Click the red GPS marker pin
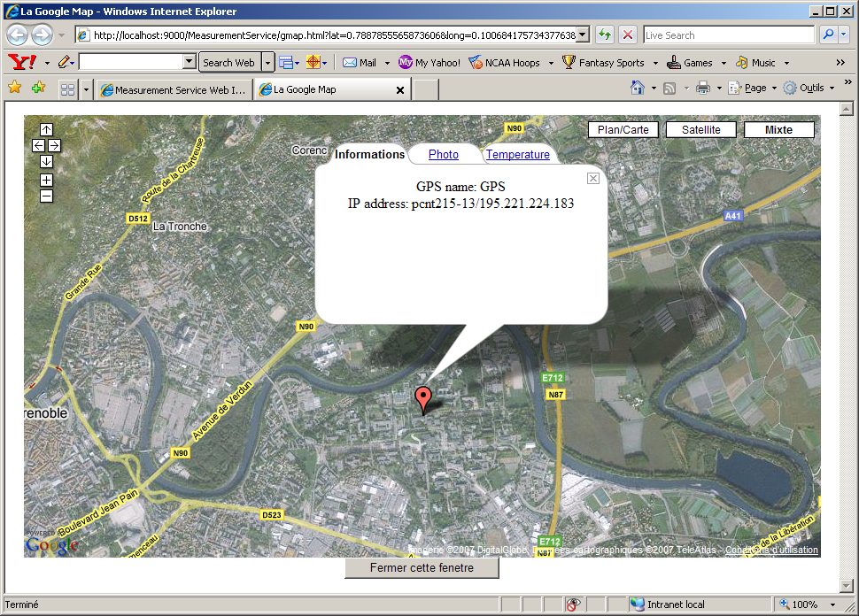Viewport: 859px width, 616px height. point(423,400)
